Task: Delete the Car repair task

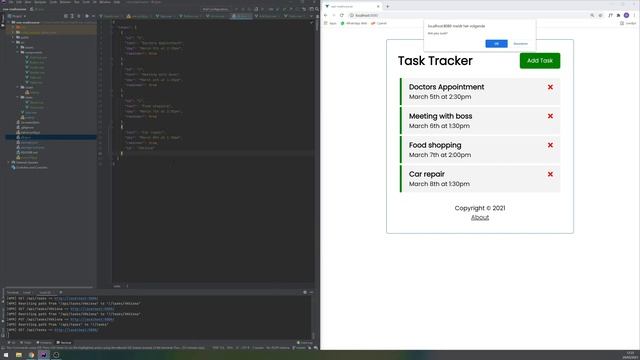Action: [550, 174]
